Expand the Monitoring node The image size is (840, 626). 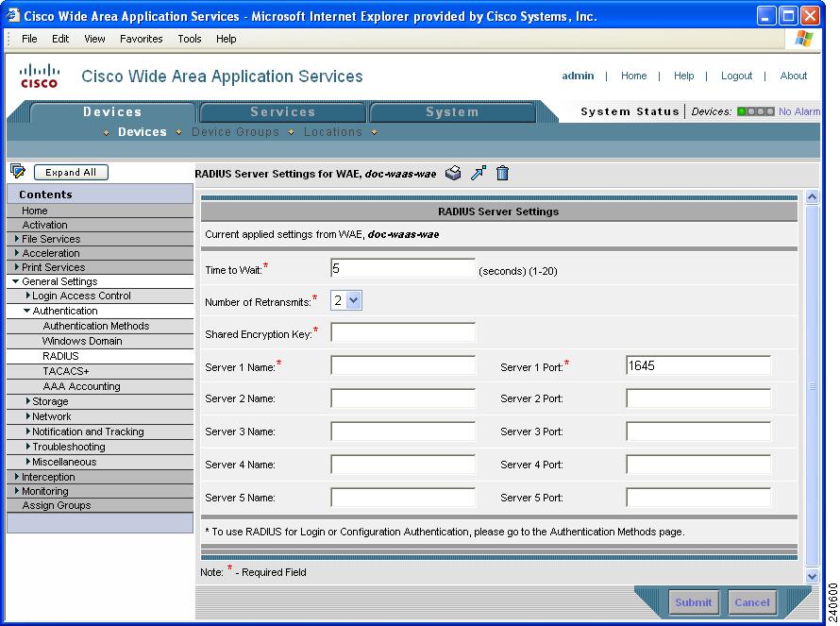(x=17, y=490)
